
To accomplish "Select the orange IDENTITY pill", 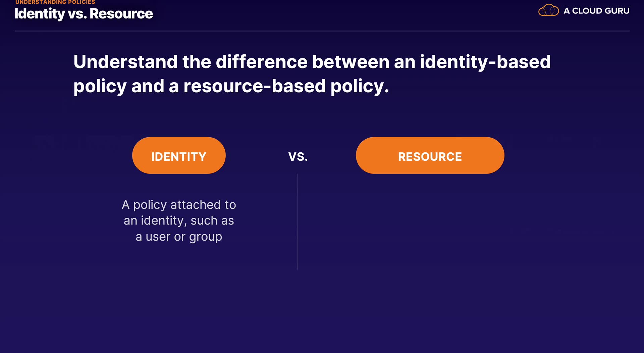I will [x=179, y=155].
